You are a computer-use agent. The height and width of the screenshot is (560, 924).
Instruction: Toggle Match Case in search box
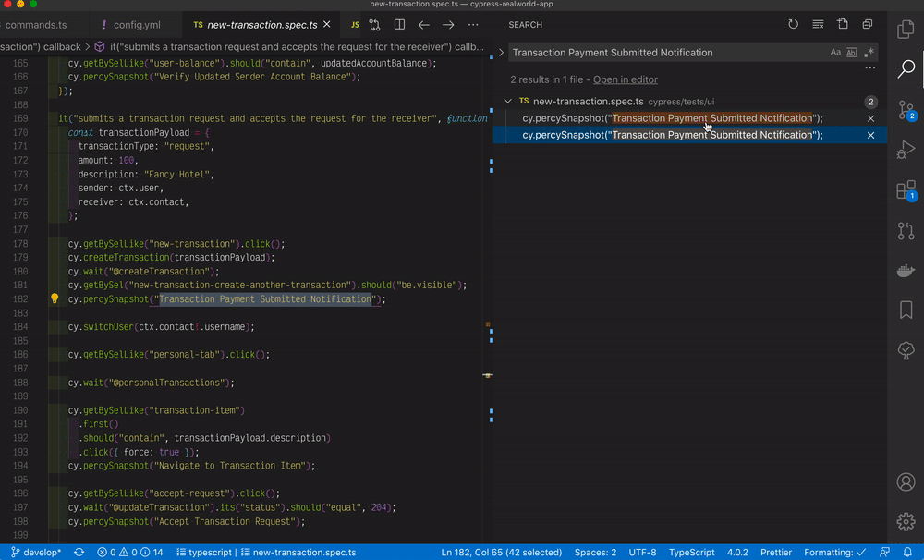tap(835, 53)
